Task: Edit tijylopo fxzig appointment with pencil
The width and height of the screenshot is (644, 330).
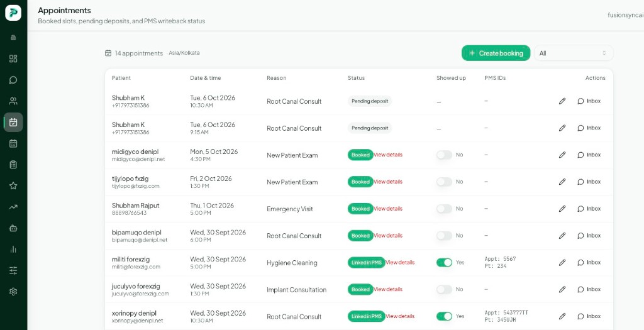Action: pyautogui.click(x=562, y=182)
